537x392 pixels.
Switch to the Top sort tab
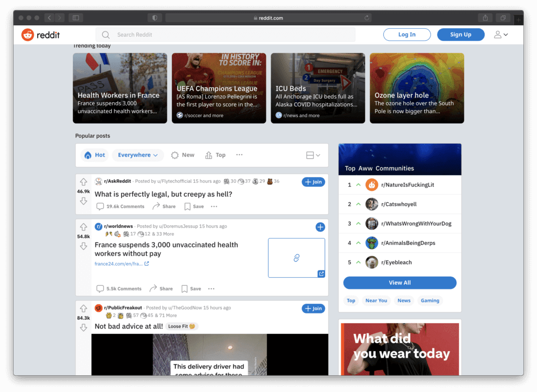[215, 155]
